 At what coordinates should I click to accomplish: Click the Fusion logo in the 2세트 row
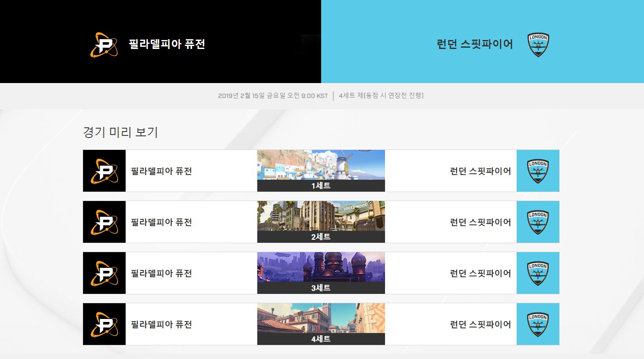[x=104, y=222]
